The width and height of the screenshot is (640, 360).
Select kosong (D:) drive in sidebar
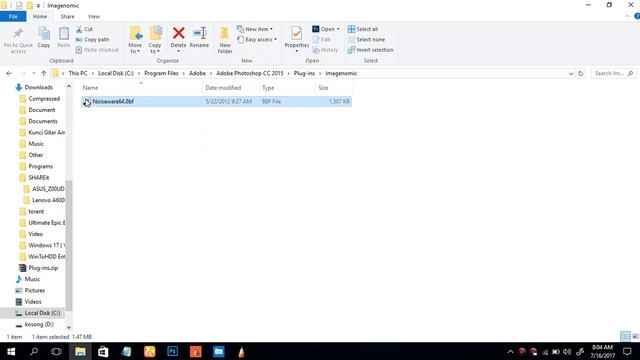[39, 324]
